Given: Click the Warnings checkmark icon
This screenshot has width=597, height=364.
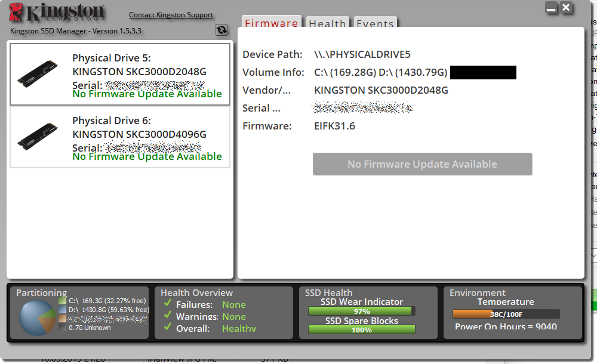Looking at the screenshot, I should click(167, 315).
